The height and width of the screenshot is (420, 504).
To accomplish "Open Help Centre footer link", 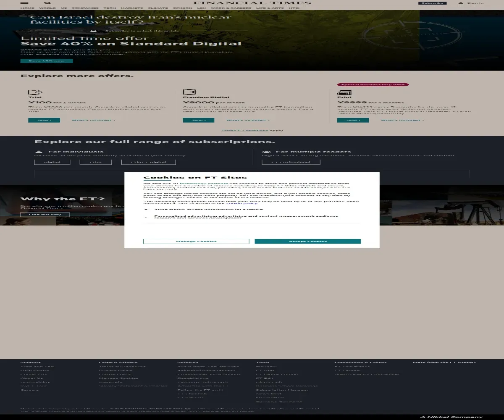I will pos(35,370).
